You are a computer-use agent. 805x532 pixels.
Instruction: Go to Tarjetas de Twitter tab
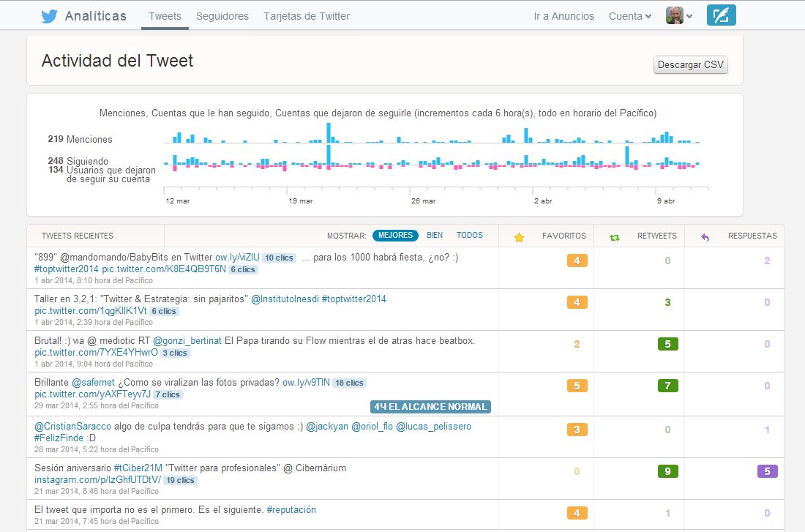tap(307, 16)
